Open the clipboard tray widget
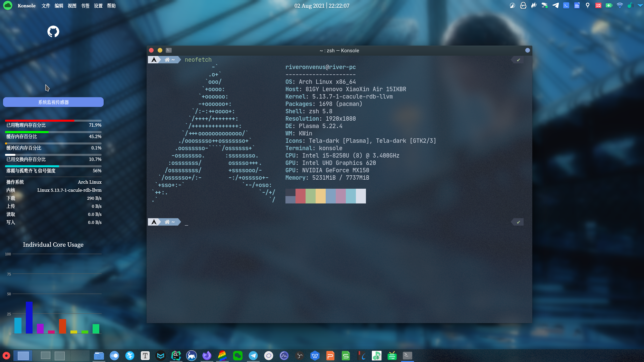This screenshot has height=362, width=644. pos(577,5)
